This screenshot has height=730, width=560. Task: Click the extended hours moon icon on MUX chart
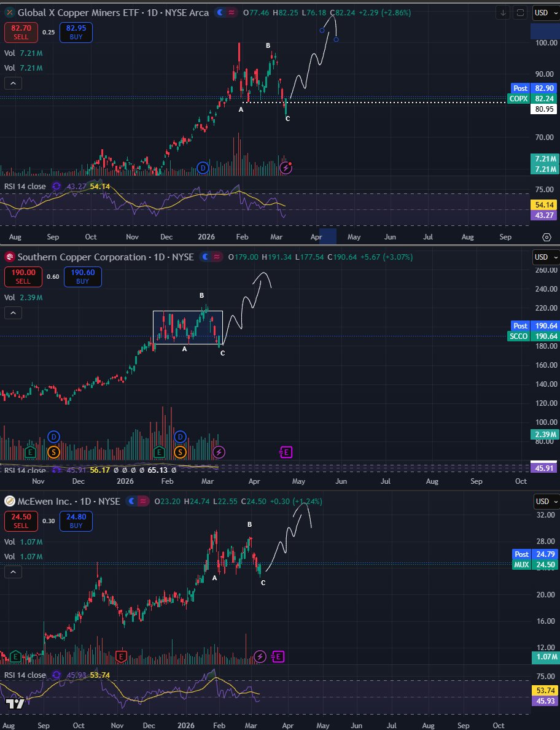pos(133,502)
